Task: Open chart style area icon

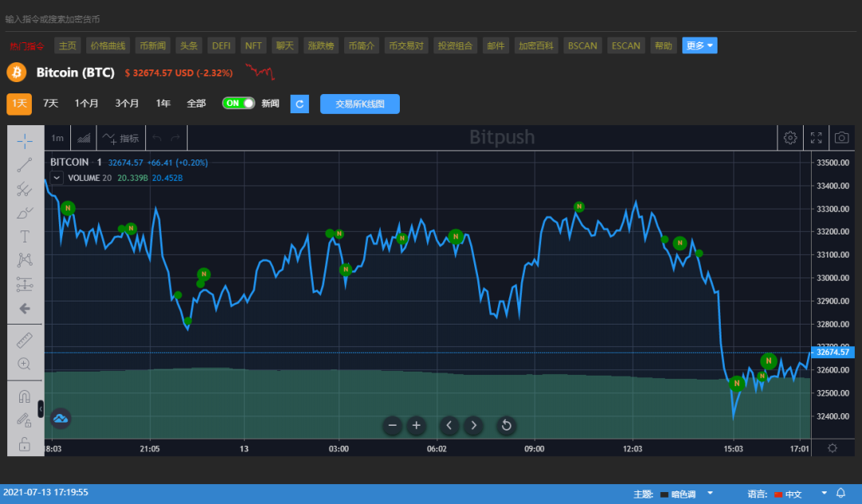Action: coord(84,138)
